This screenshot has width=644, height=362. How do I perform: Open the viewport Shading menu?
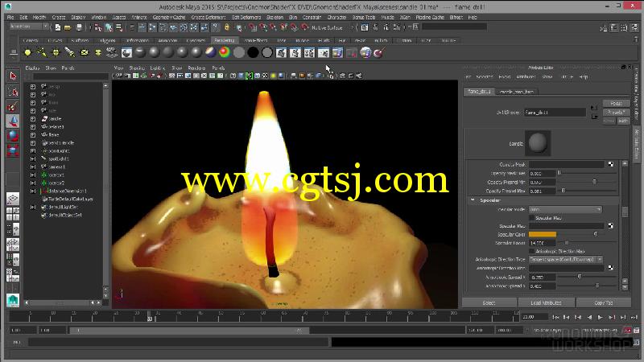pos(137,68)
